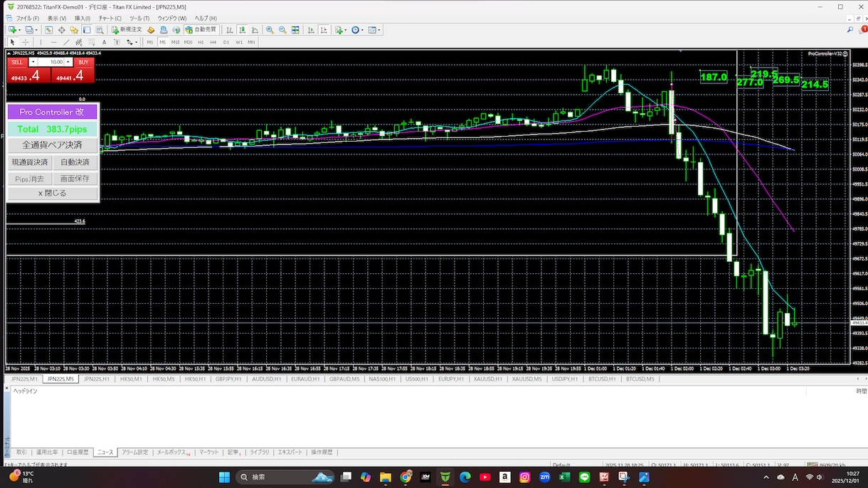This screenshot has height=488, width=868.
Task: Open the Strategy Tester magnifier icon
Action: (x=100, y=30)
